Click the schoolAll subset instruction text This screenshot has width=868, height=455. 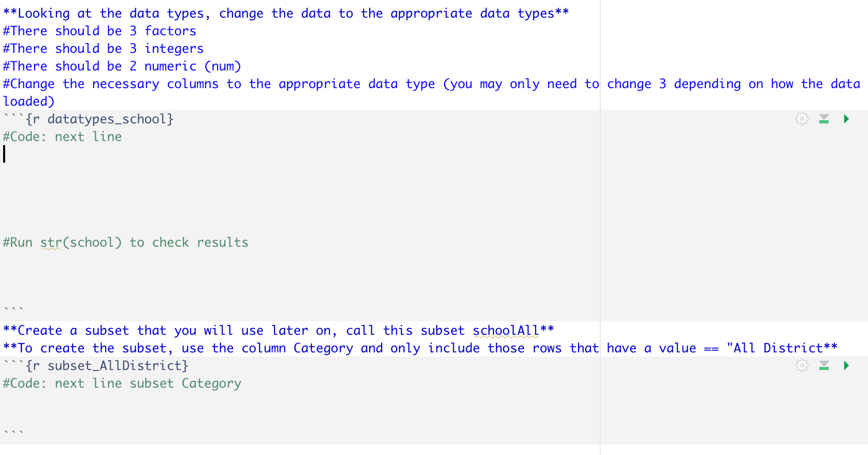click(278, 330)
